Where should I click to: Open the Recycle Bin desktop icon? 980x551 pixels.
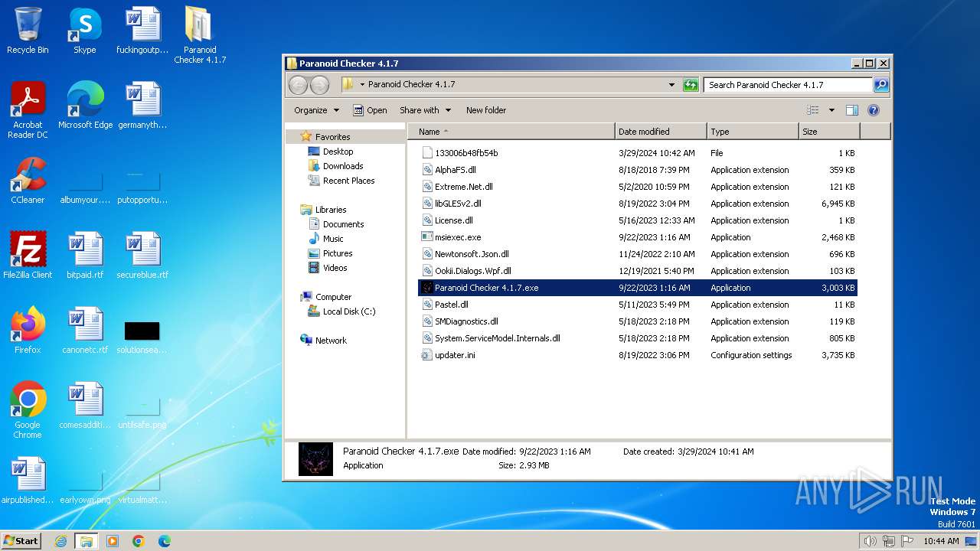(28, 31)
